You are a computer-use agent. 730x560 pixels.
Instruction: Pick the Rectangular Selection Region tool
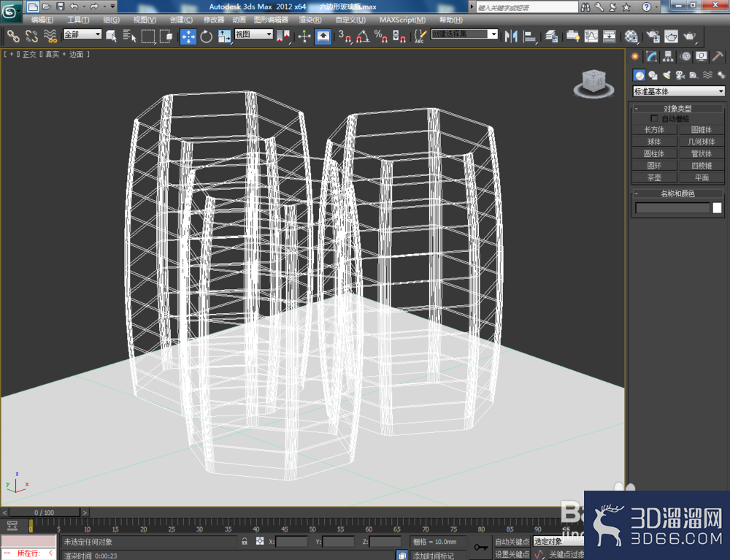[147, 36]
